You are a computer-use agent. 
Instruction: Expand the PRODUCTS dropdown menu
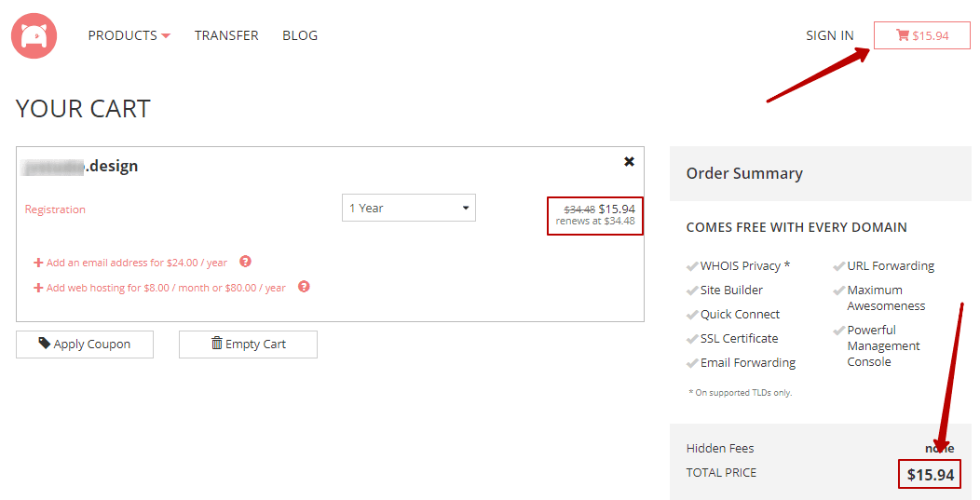tap(129, 35)
